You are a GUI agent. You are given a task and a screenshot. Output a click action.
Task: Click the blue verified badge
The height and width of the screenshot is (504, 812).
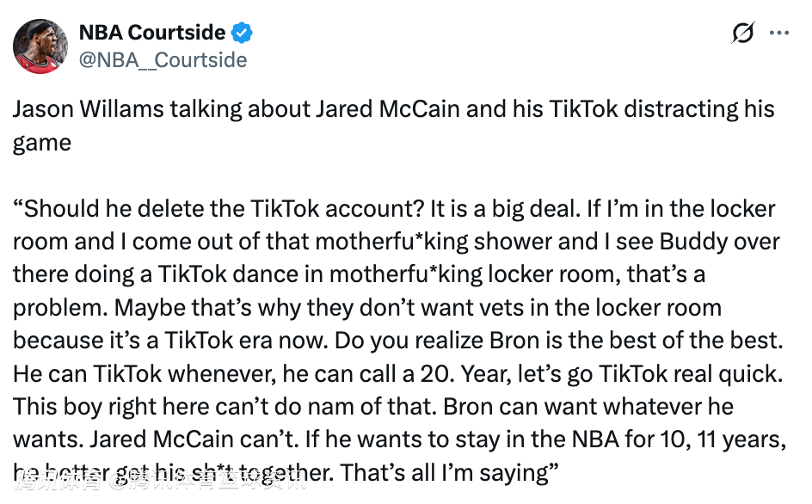(243, 34)
